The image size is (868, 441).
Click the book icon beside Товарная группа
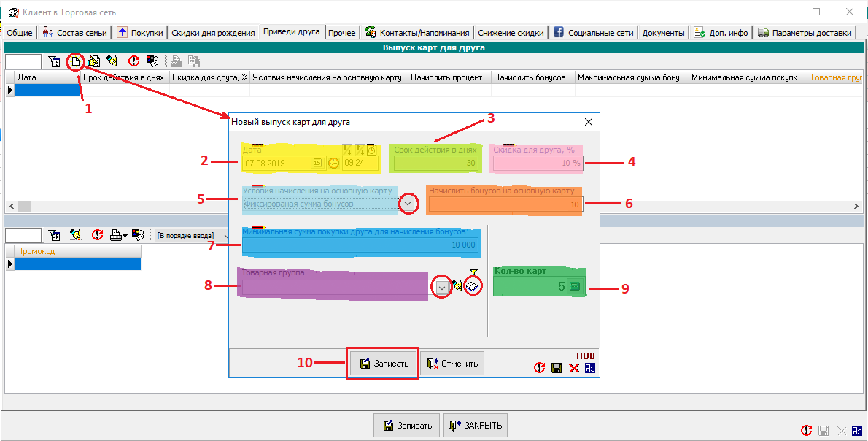click(473, 287)
